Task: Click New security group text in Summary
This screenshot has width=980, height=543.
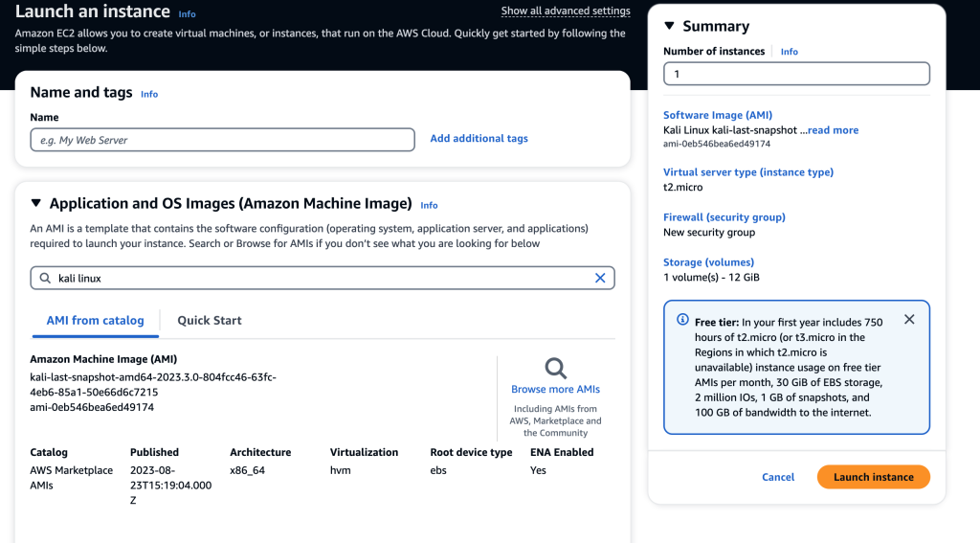Action: tap(709, 232)
